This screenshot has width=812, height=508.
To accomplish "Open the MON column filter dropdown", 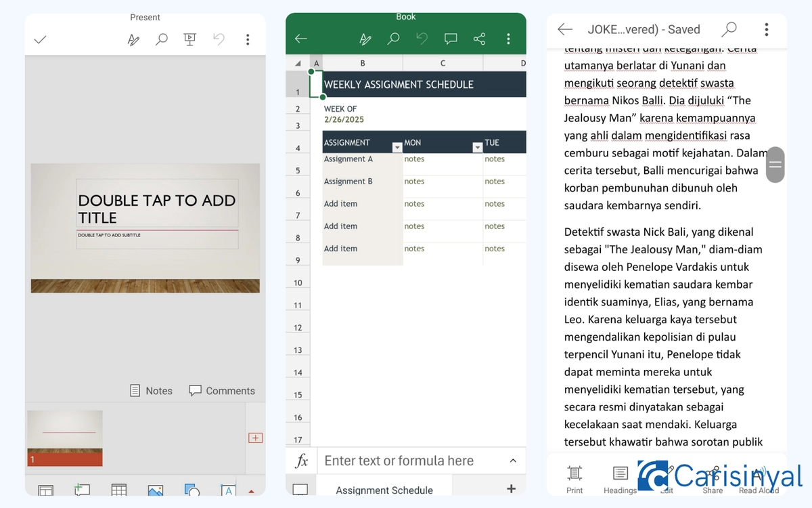I will pyautogui.click(x=477, y=147).
